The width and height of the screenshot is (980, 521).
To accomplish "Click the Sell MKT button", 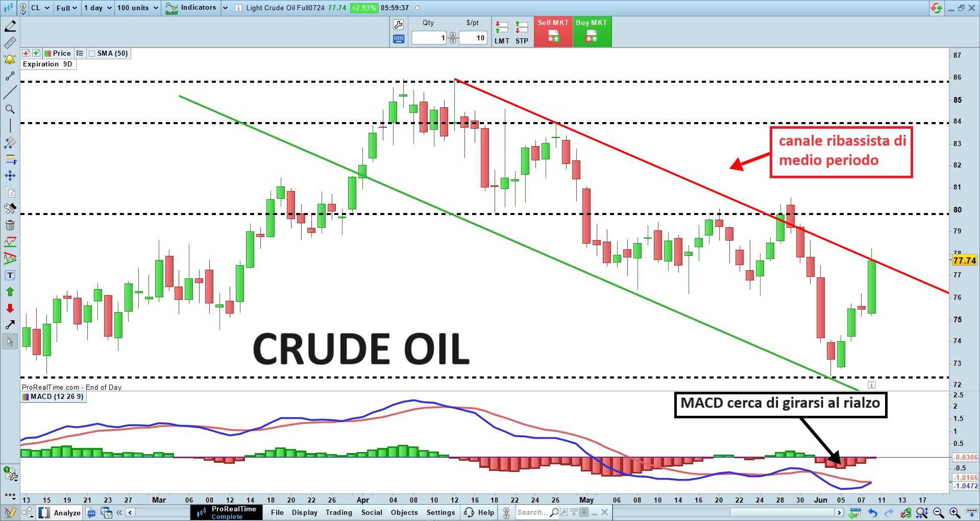I will coord(553,32).
